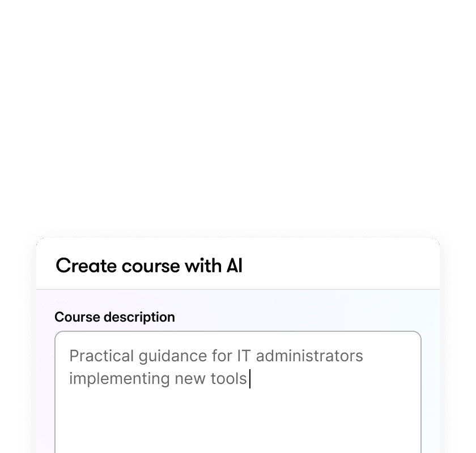Click the "Create course with AI" dialog title

(149, 266)
